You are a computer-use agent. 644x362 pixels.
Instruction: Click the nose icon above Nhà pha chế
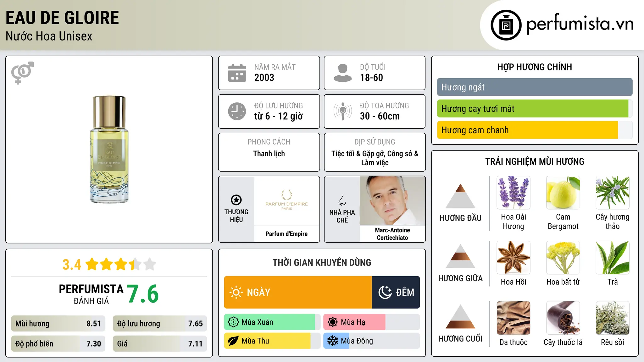coord(342,200)
